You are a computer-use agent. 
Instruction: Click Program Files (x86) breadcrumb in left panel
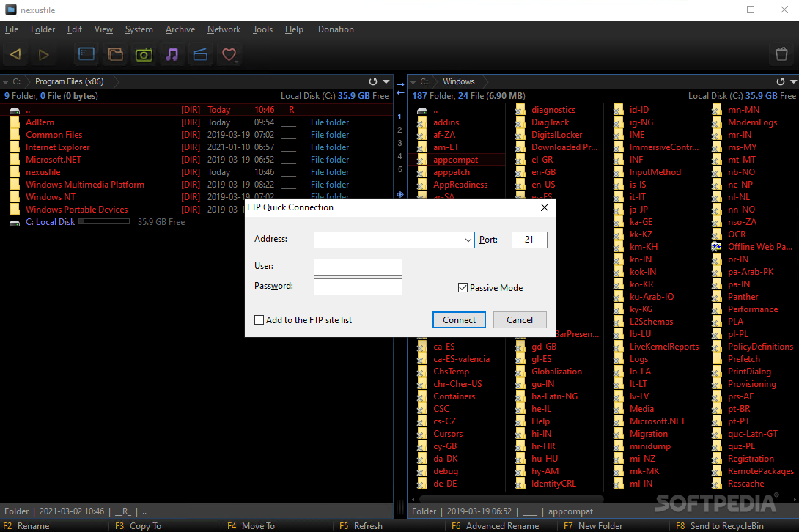click(70, 81)
